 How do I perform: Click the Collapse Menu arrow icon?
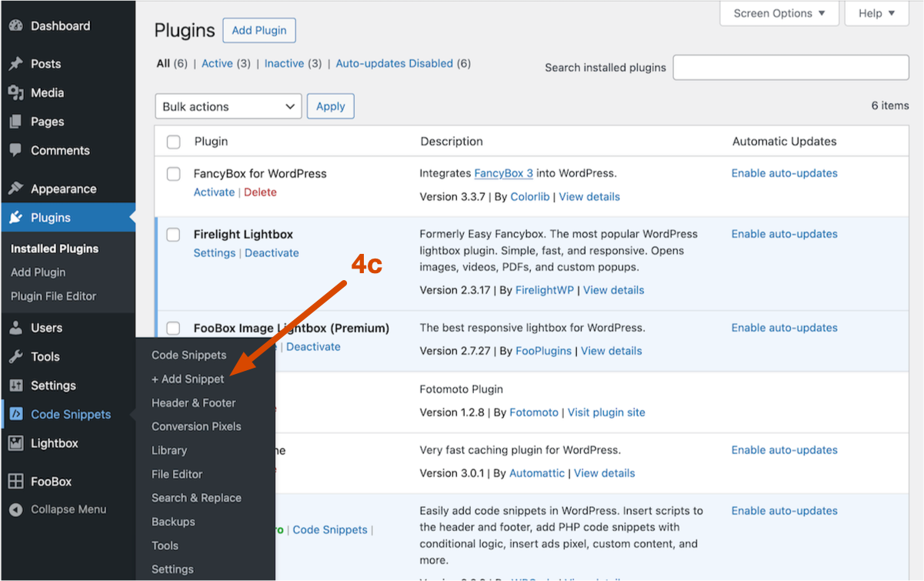pyautogui.click(x=15, y=509)
